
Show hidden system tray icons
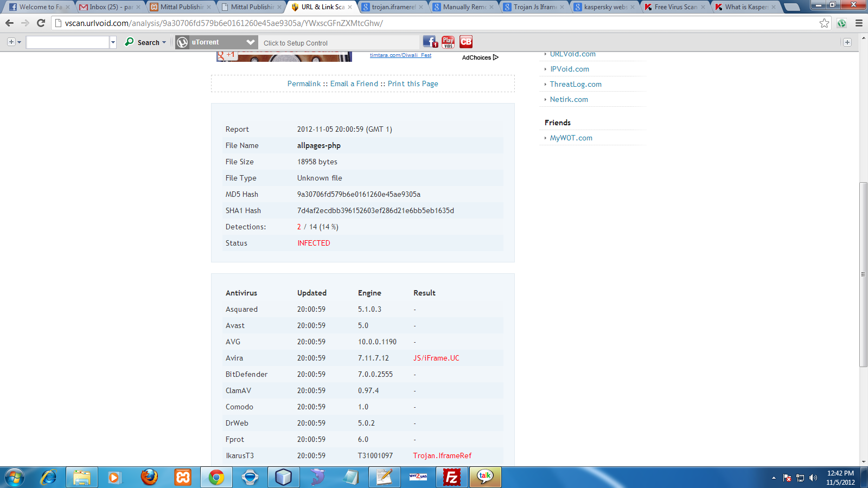click(x=774, y=478)
